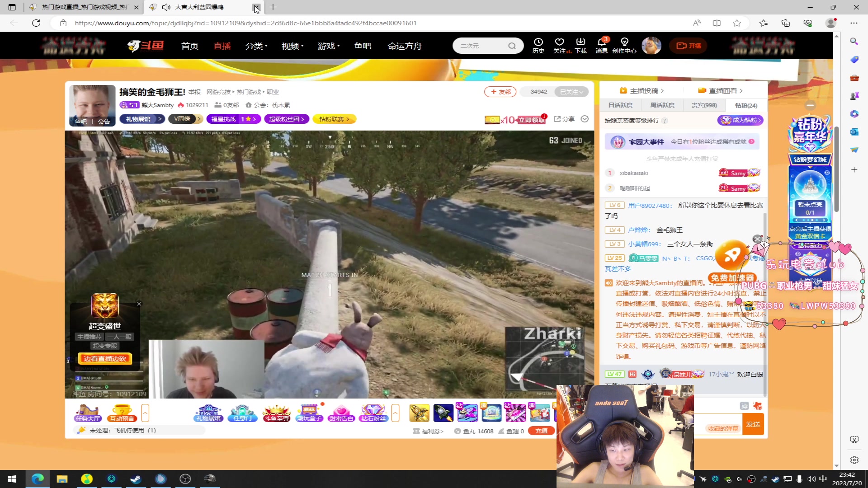
Task: Click the 开播 start-streaming button
Action: 689,46
